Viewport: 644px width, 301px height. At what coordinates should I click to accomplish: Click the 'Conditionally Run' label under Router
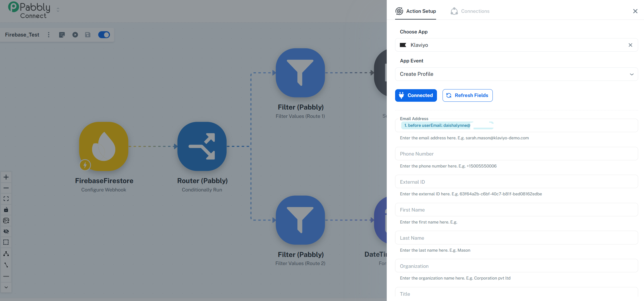(202, 190)
